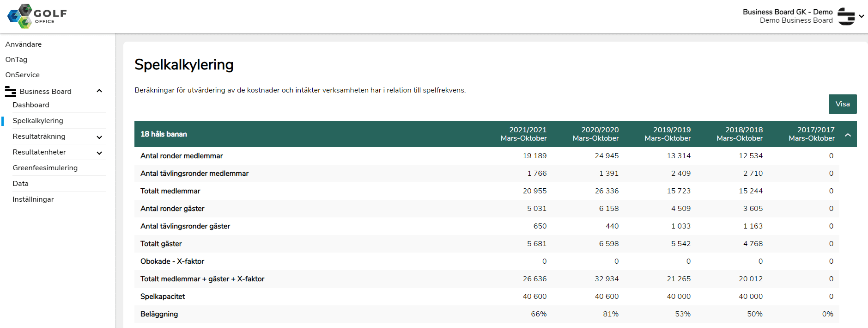Expand the Resultatenheter submenu chevron
The width and height of the screenshot is (868, 328).
[x=99, y=153]
